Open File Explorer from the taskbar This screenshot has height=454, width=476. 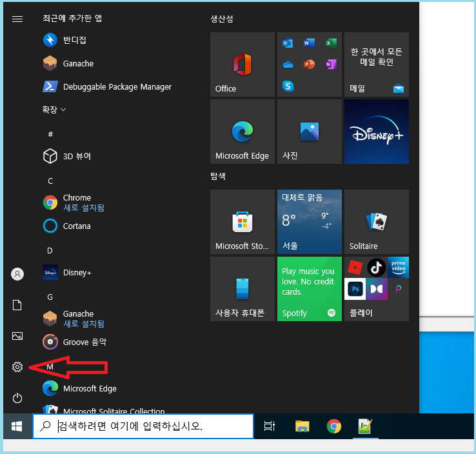[x=302, y=426]
